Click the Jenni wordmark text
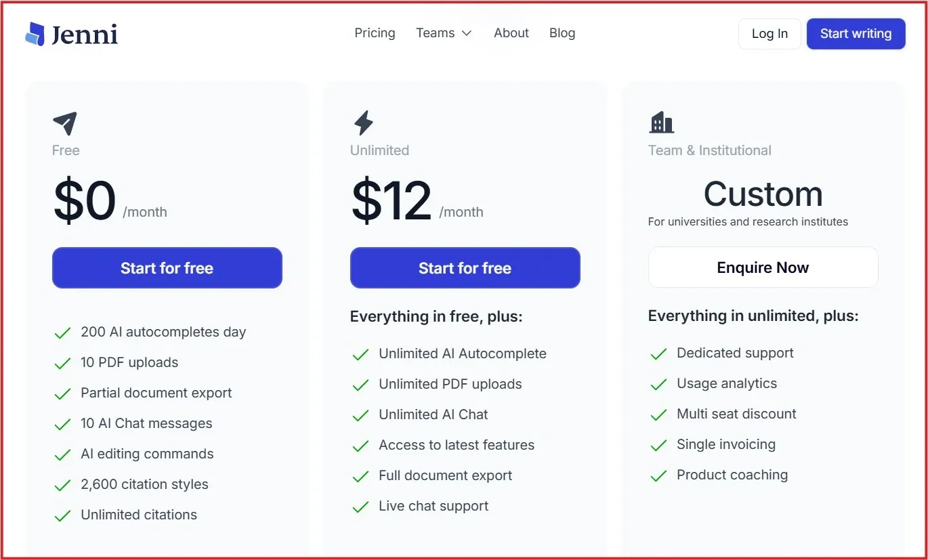The width and height of the screenshot is (928, 560). point(85,35)
